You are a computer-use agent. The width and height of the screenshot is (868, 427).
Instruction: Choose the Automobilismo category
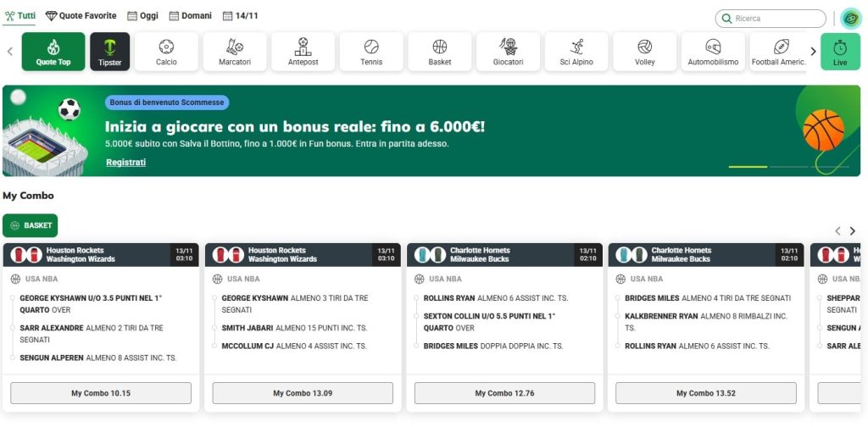[x=713, y=52]
